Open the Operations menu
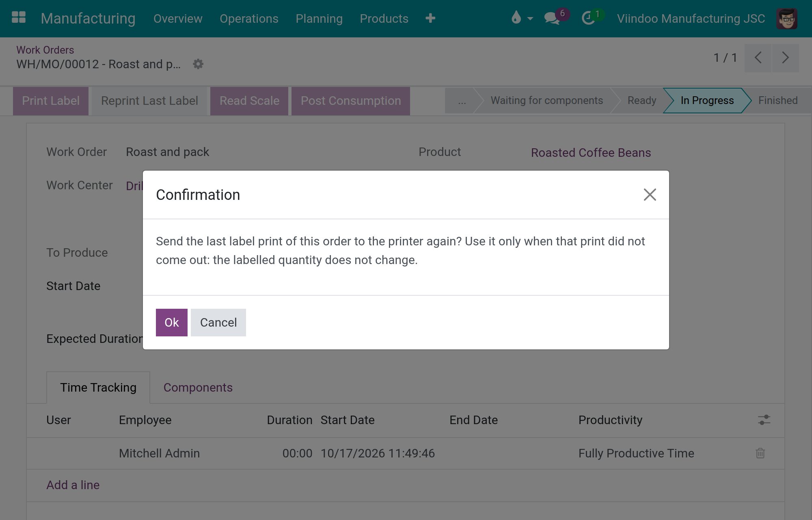This screenshot has height=520, width=812. [x=249, y=19]
